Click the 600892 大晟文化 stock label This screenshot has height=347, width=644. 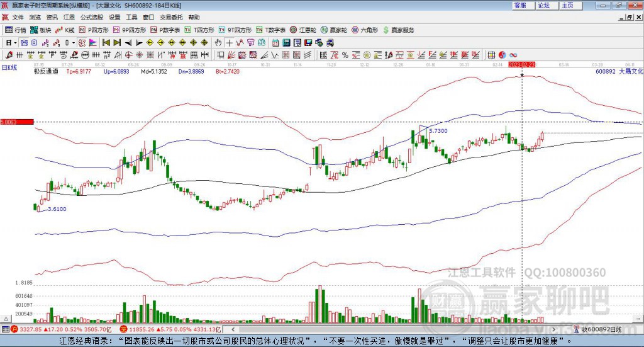click(x=619, y=71)
